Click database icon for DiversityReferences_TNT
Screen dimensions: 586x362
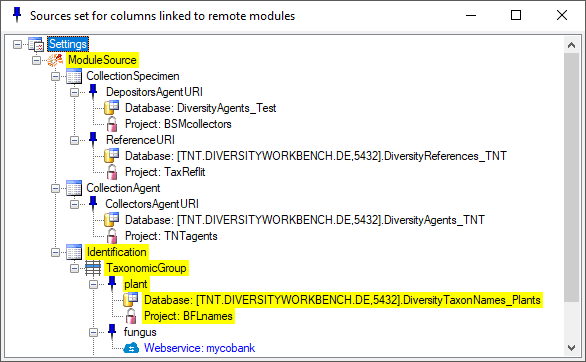coord(112,156)
